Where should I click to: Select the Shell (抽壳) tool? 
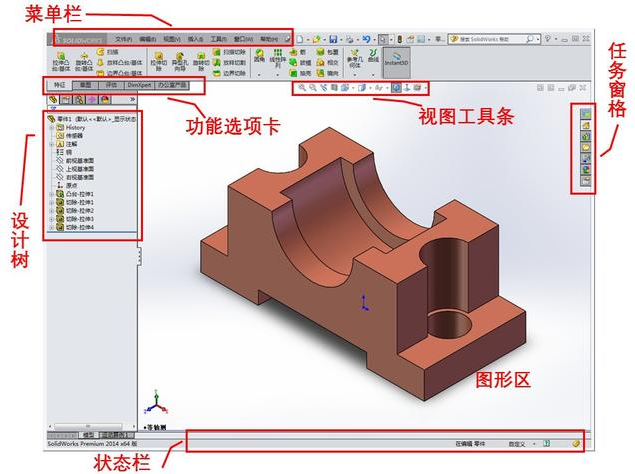(300, 73)
